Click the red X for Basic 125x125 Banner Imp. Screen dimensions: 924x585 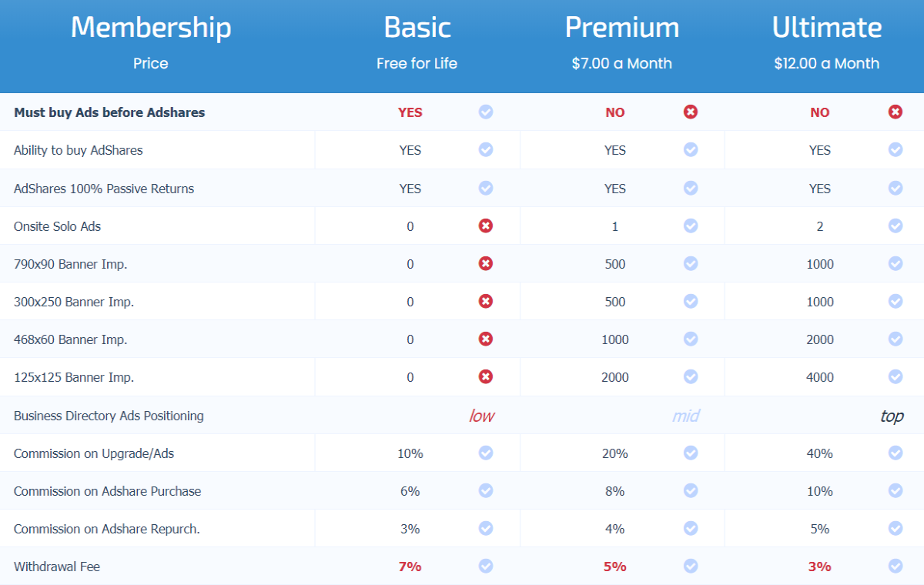tap(486, 376)
